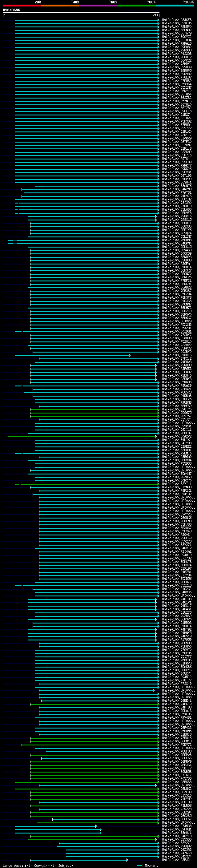The image size is (197, 868).
Task: Select hit label UniRef100_P52810
Action: [176, 342]
